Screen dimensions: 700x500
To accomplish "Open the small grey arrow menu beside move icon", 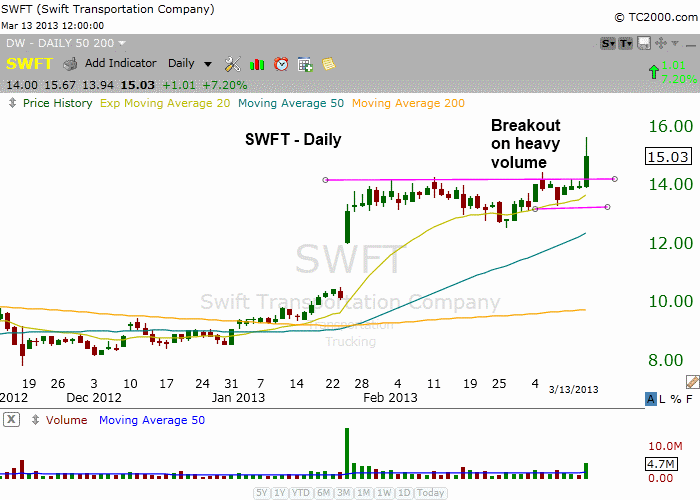I will (x=675, y=43).
